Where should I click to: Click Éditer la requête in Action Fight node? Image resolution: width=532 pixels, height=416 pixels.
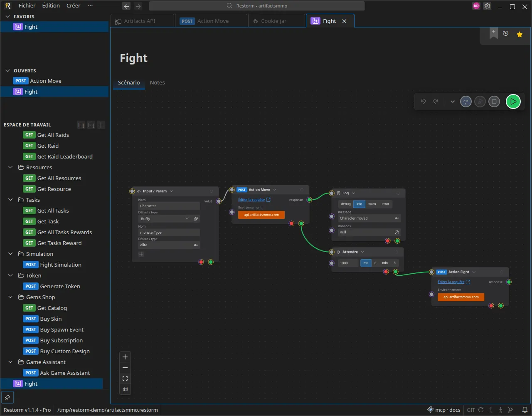pos(454,282)
